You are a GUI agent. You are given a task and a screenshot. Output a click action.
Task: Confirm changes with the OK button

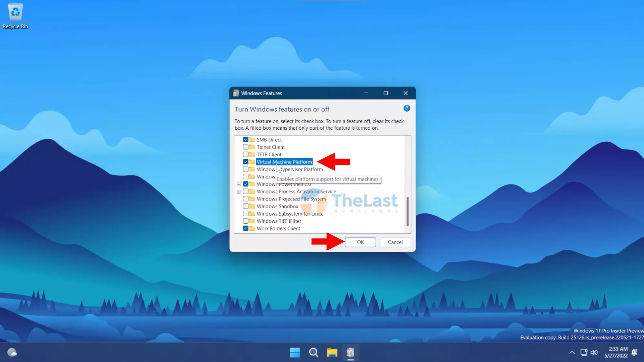(360, 242)
